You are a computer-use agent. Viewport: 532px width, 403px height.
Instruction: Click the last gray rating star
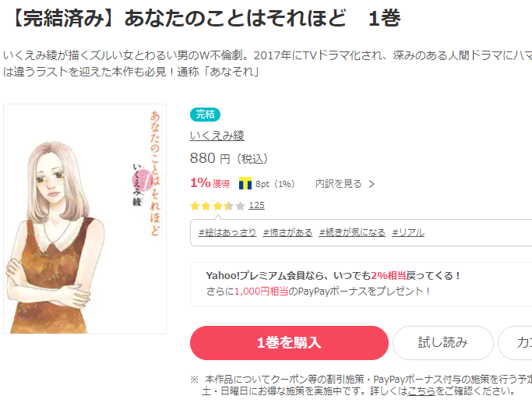[240, 206]
